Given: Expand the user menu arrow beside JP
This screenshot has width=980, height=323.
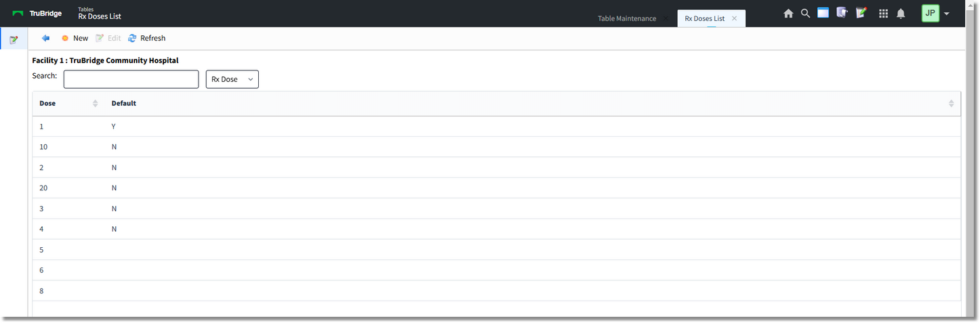Looking at the screenshot, I should [947, 14].
